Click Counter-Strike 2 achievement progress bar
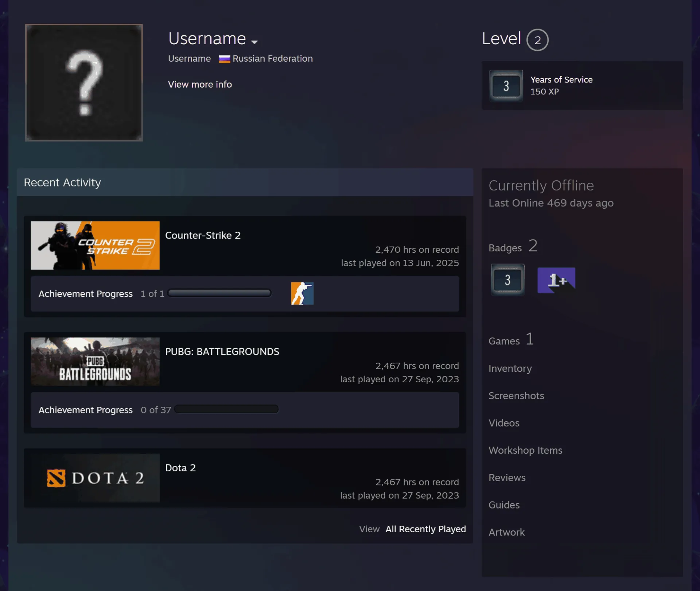700x591 pixels. pos(219,293)
